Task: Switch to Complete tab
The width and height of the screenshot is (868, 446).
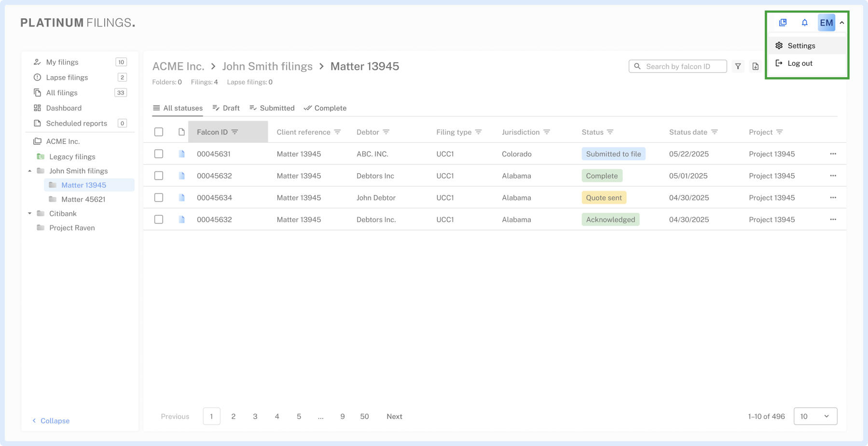Action: point(325,108)
